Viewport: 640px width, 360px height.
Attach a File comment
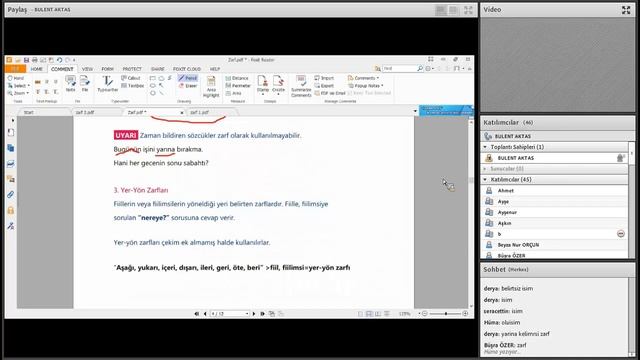84,83
